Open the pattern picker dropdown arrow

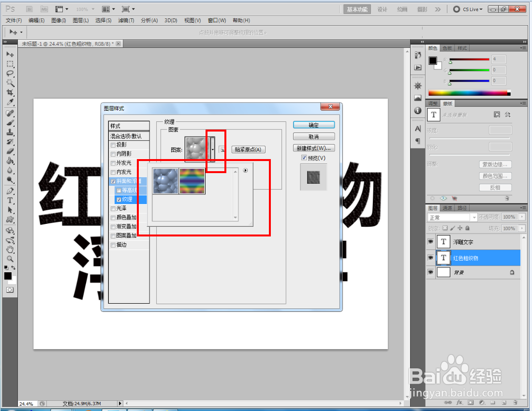click(x=213, y=149)
